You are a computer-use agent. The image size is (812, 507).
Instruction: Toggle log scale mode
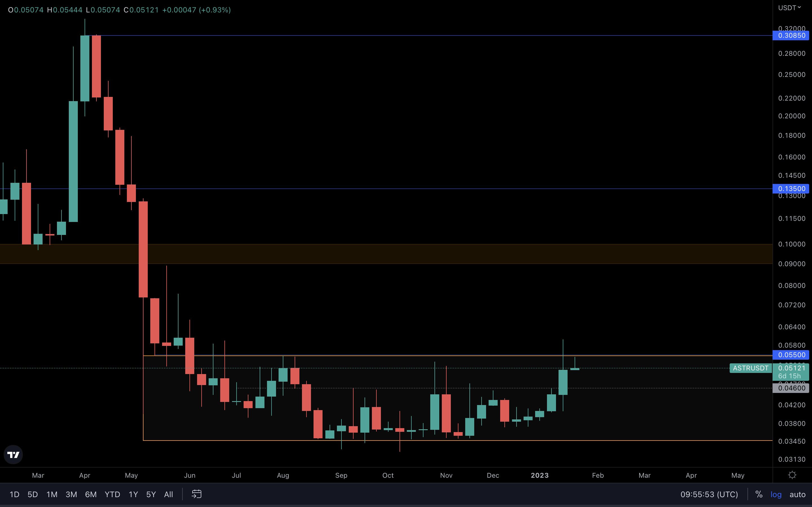(776, 494)
